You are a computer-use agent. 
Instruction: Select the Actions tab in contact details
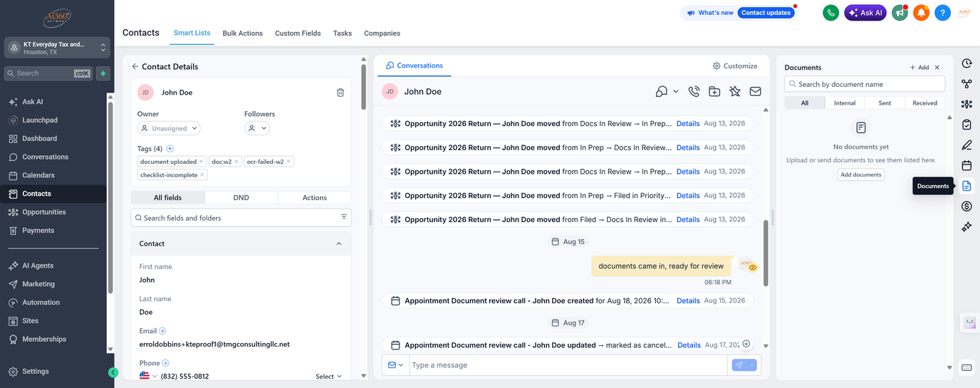(x=314, y=197)
